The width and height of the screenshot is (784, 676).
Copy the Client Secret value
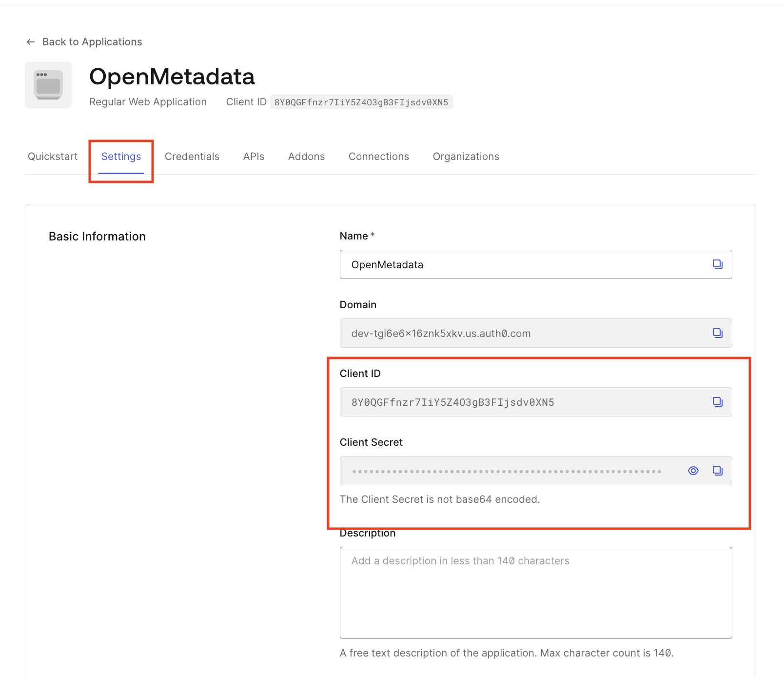[x=717, y=471]
